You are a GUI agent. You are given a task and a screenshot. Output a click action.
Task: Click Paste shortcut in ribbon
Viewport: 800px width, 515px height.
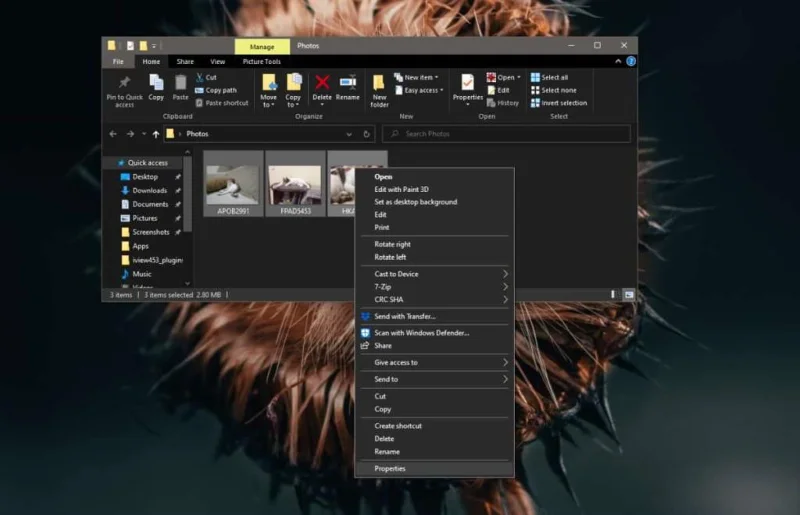click(222, 103)
